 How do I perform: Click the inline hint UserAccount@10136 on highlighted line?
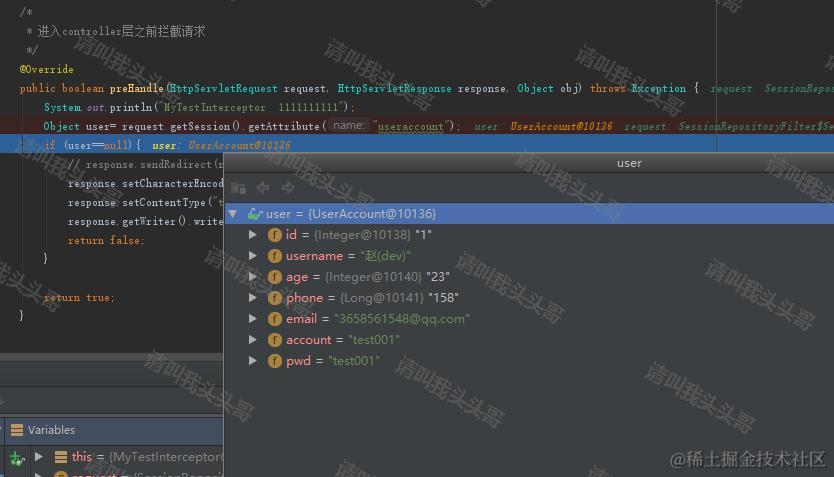239,145
